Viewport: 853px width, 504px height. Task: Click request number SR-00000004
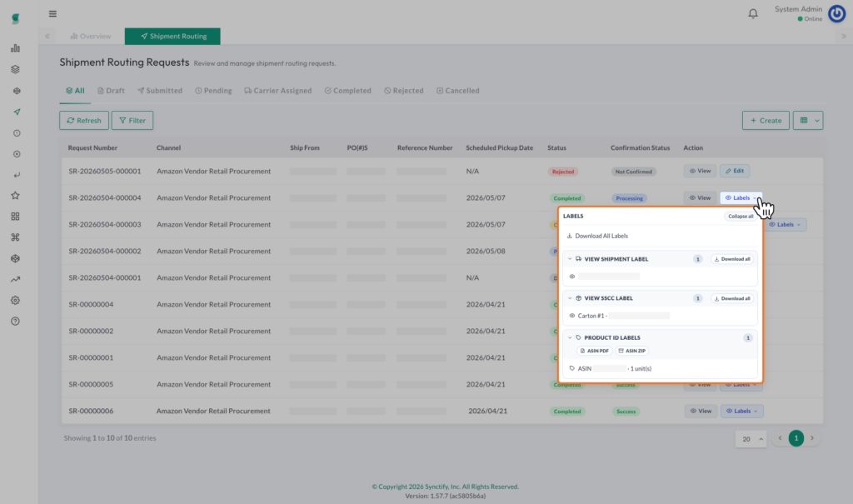pyautogui.click(x=91, y=305)
